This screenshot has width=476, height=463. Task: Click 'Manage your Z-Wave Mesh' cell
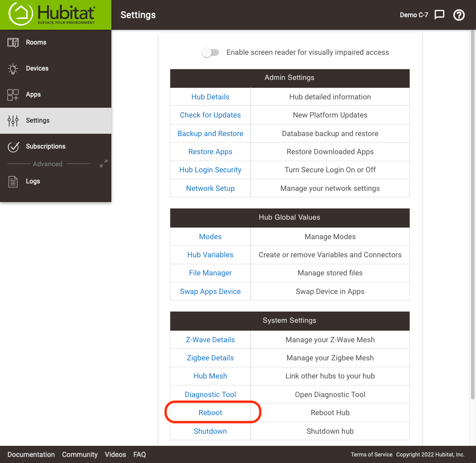pos(330,340)
